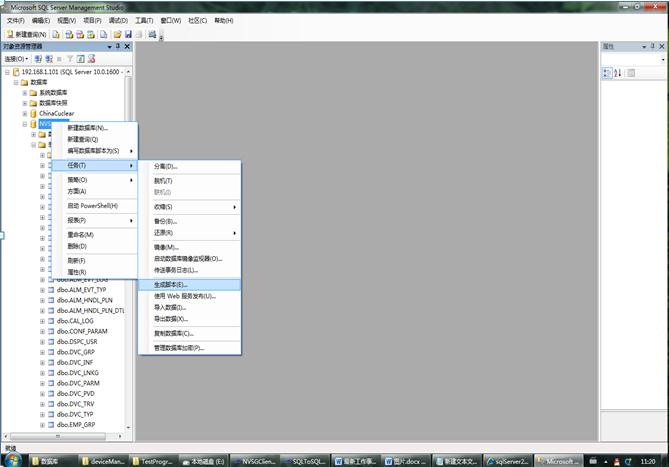
Task: Choose 属性(R) in context menu
Action: click(94, 272)
